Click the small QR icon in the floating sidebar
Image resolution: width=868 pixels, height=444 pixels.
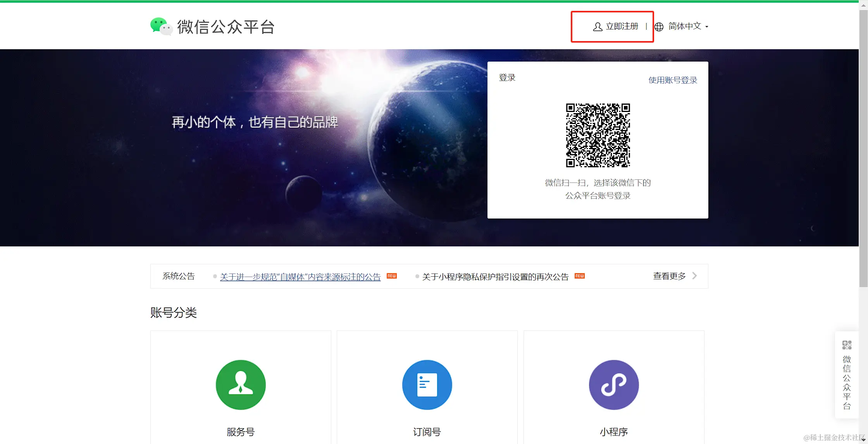point(847,345)
